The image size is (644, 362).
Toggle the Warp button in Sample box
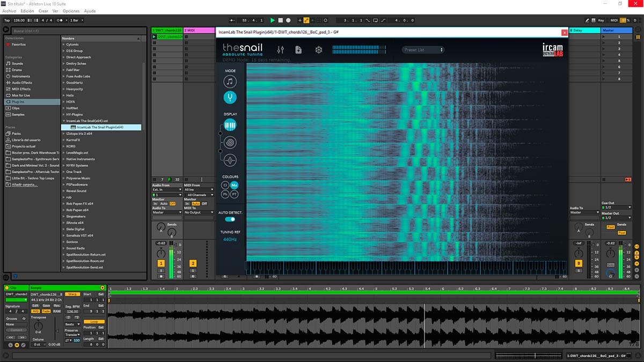[74, 294]
